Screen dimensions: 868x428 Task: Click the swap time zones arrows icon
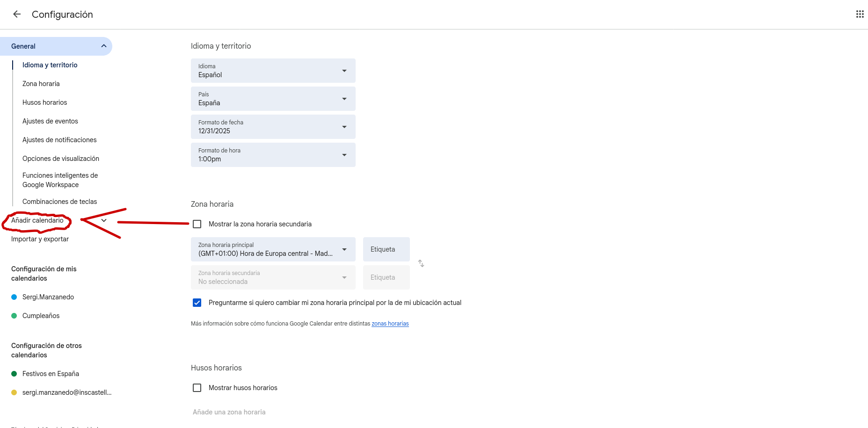421,263
